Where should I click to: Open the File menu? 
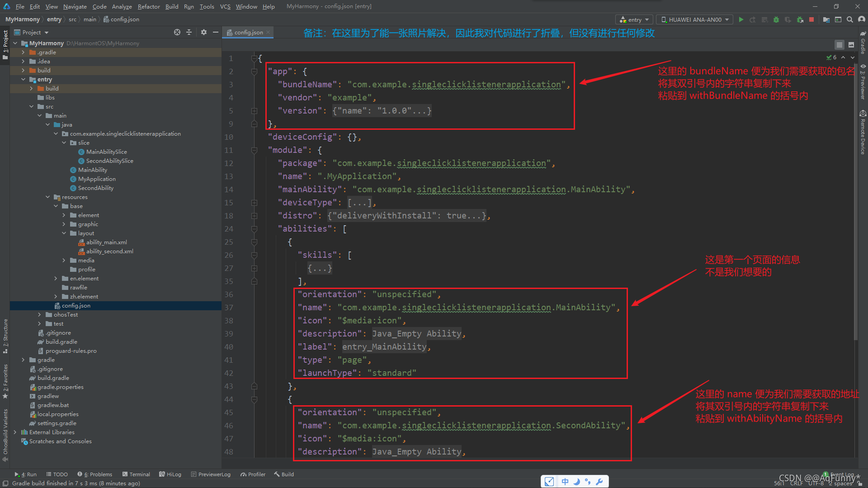(x=20, y=6)
